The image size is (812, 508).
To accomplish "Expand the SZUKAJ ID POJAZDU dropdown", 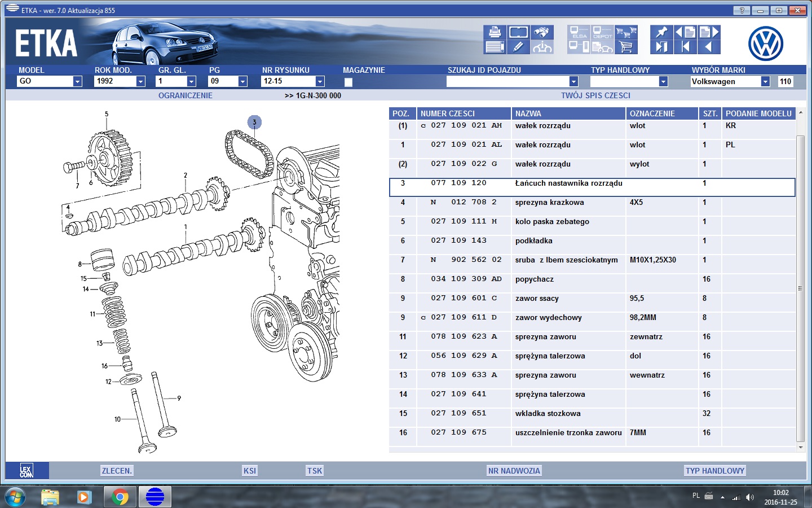I will 573,81.
